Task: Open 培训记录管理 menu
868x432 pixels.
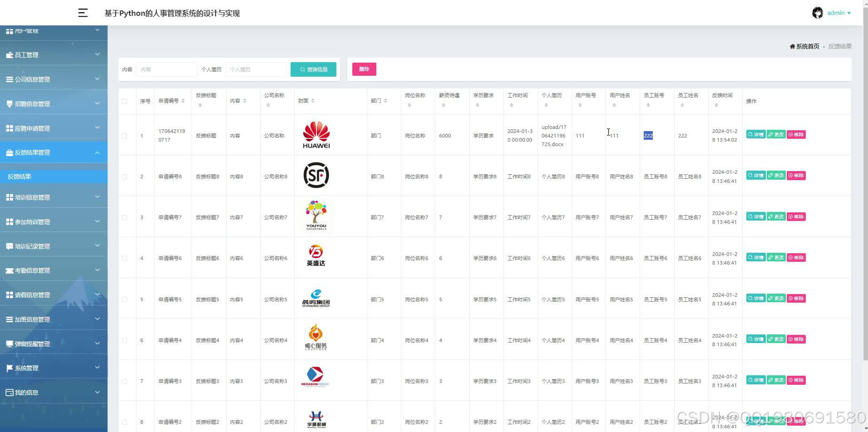Action: pos(54,246)
